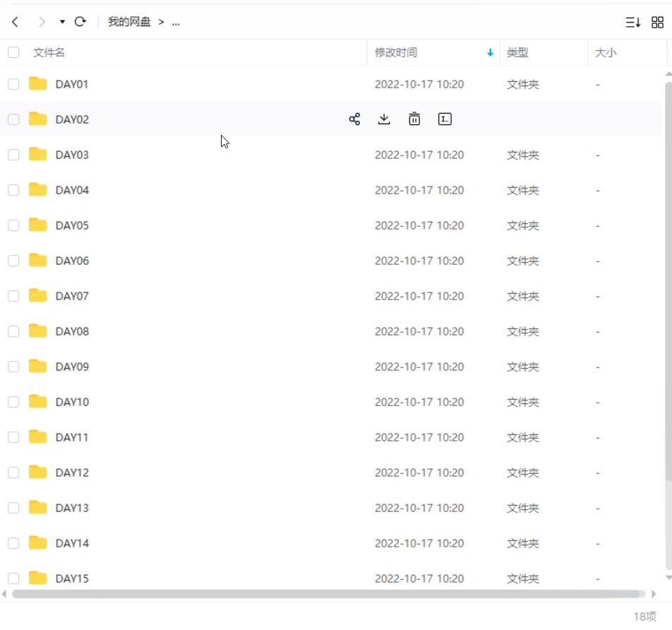Check the DAY03 checkbox
This screenshot has width=672, height=630.
pos(13,155)
